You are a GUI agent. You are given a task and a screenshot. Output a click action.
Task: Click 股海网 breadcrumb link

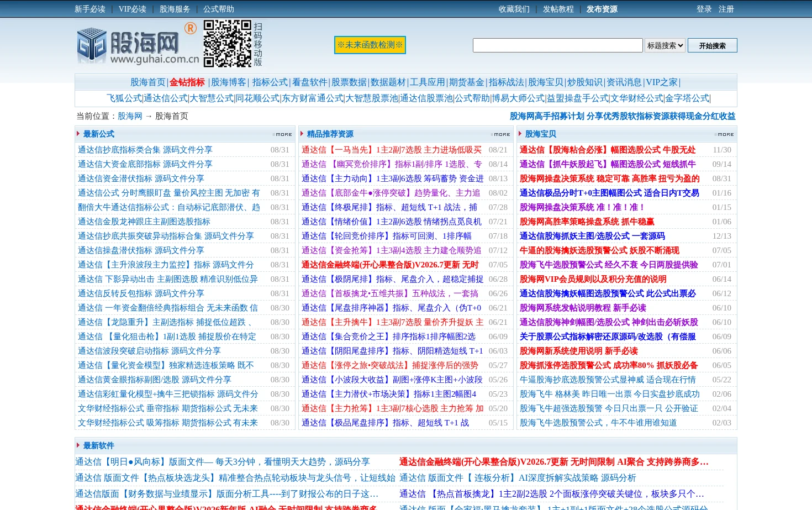130,116
